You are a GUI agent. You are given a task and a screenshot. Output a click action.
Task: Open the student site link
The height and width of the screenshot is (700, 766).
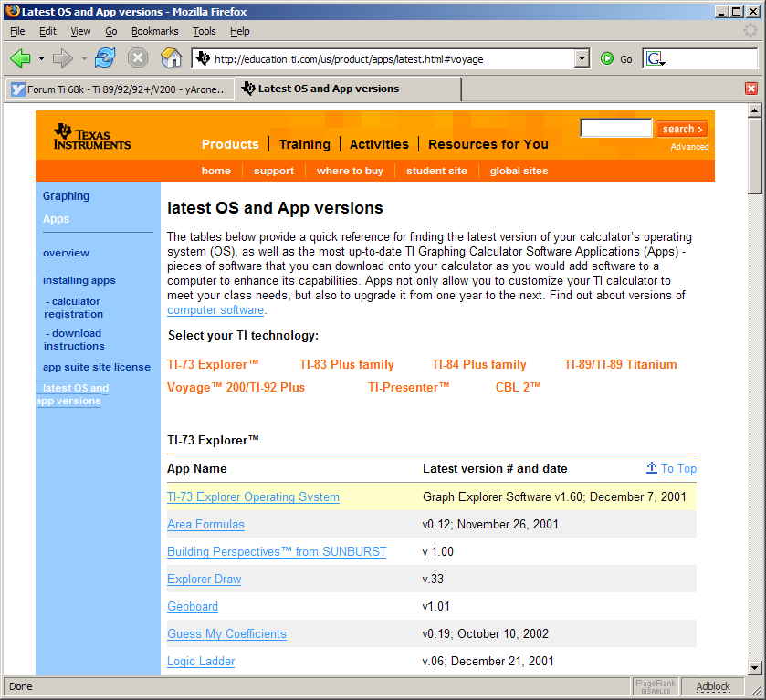click(x=436, y=171)
